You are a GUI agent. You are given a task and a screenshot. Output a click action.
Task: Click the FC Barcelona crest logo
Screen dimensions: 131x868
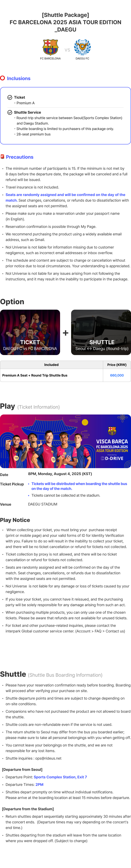tap(50, 47)
